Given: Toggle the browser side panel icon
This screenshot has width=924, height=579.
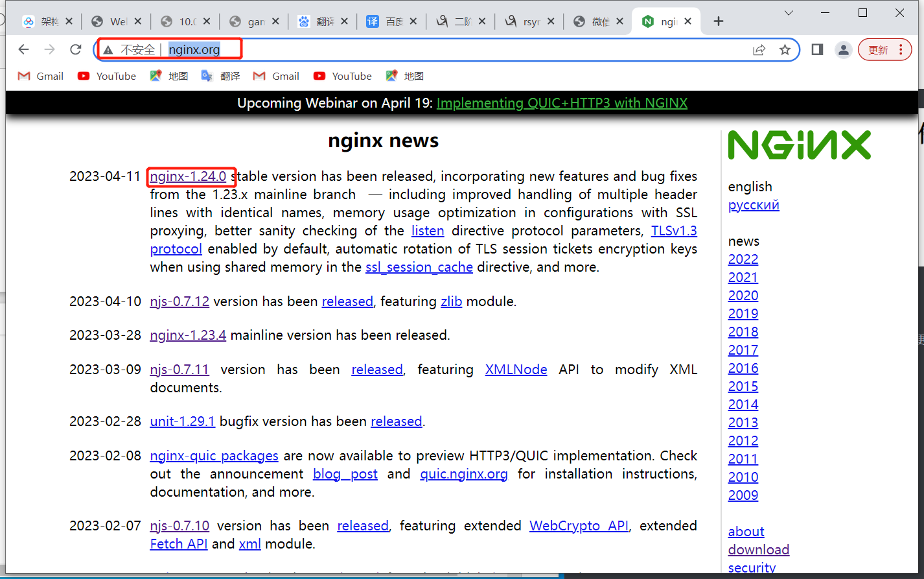Looking at the screenshot, I should 817,50.
